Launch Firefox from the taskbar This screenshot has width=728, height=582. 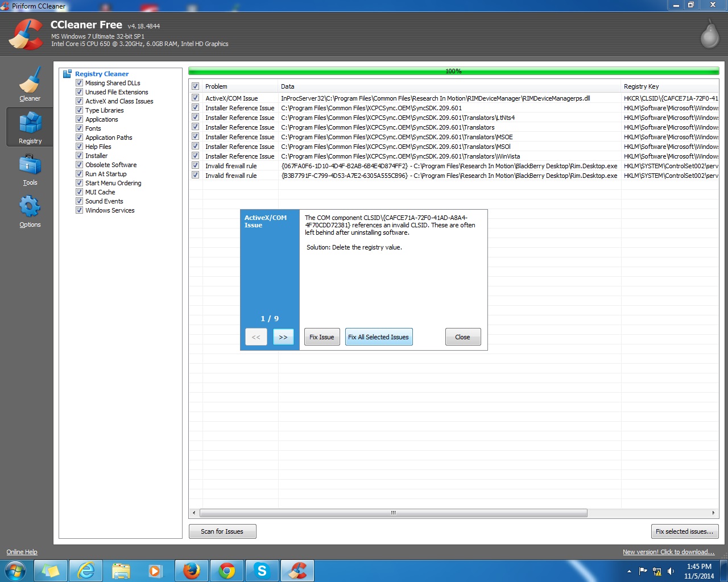tap(192, 570)
